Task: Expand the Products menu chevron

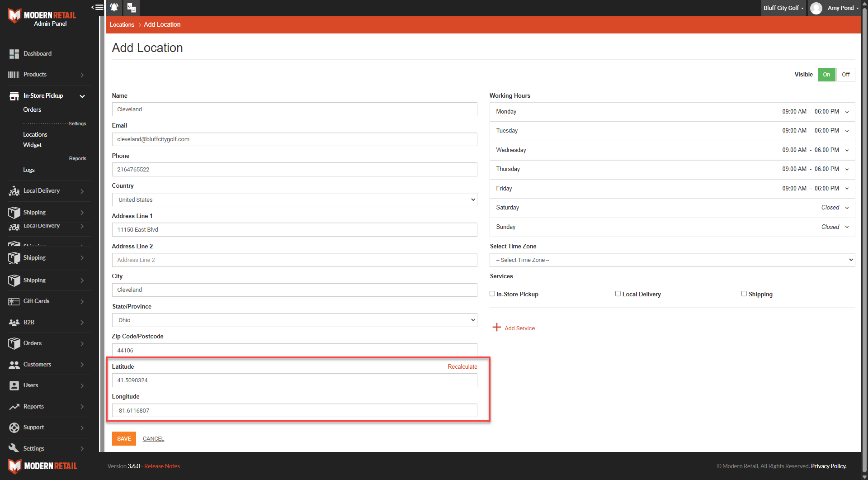Action: click(82, 75)
